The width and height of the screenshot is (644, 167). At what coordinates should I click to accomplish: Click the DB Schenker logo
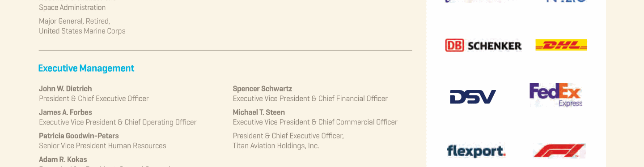point(483,45)
